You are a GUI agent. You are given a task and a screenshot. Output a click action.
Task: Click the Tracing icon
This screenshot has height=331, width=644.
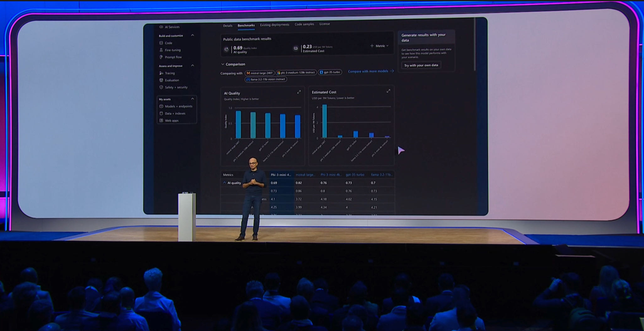pos(161,73)
